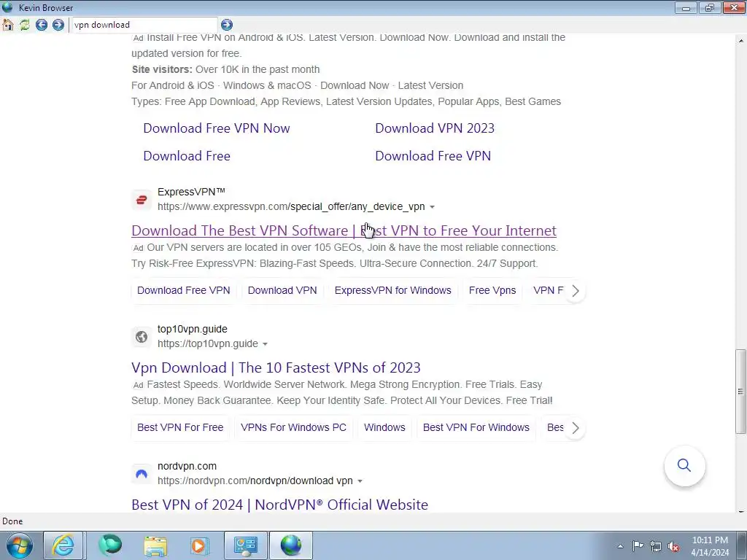Go forward using the forward arrow
Screen dimensions: 747x560
(58, 25)
